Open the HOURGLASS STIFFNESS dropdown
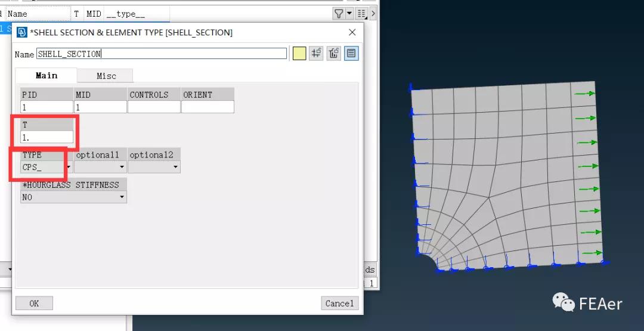 point(73,197)
